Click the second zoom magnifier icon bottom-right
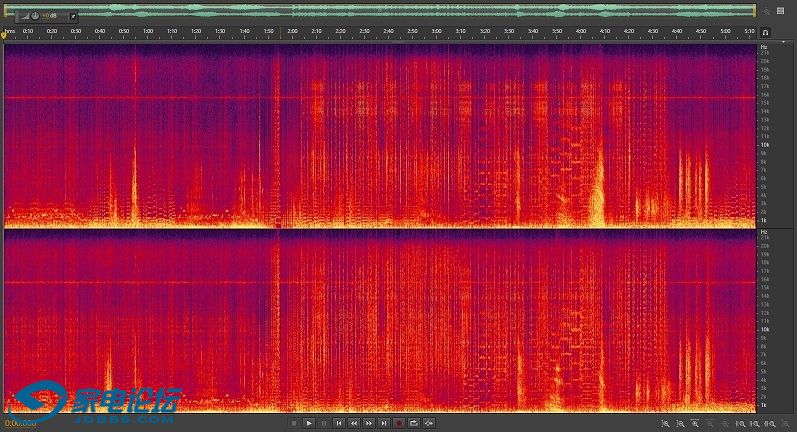 click(680, 423)
